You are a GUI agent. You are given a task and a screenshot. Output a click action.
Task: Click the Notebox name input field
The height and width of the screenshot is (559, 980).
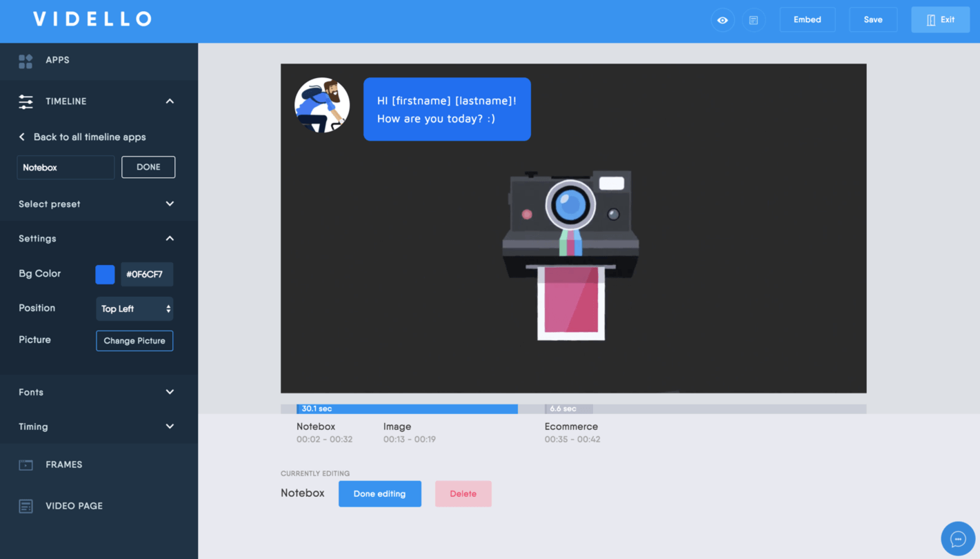click(x=66, y=168)
